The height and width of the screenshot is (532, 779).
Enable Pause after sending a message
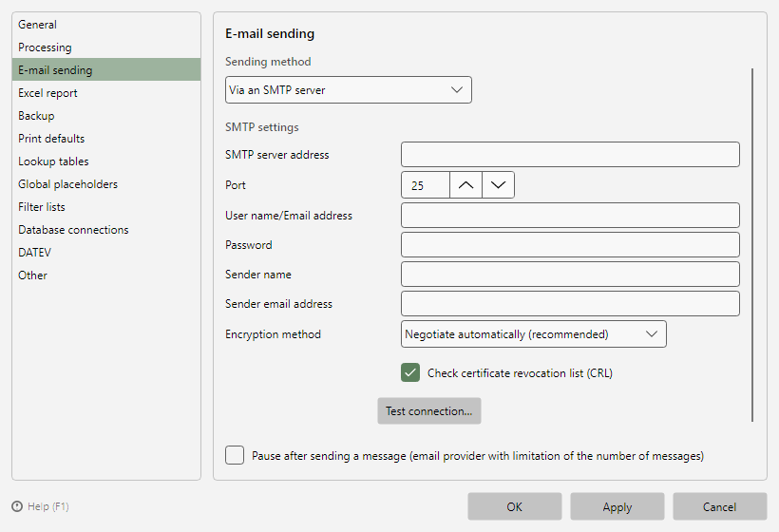click(x=235, y=455)
